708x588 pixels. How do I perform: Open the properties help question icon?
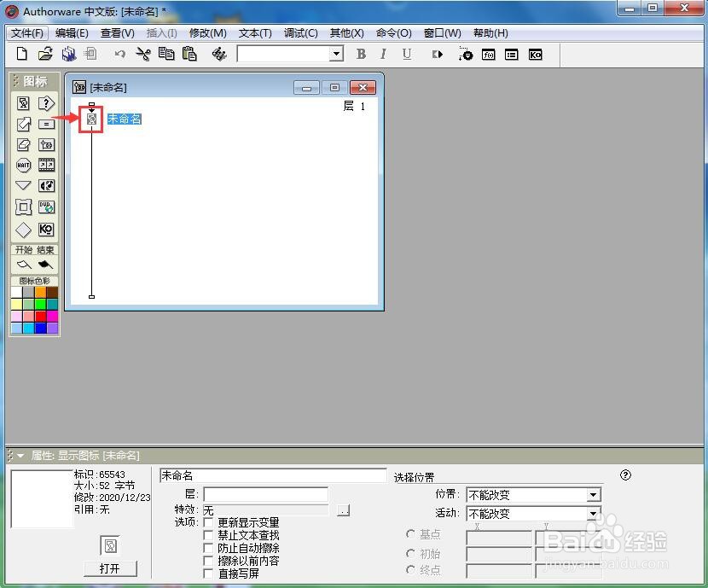point(625,475)
